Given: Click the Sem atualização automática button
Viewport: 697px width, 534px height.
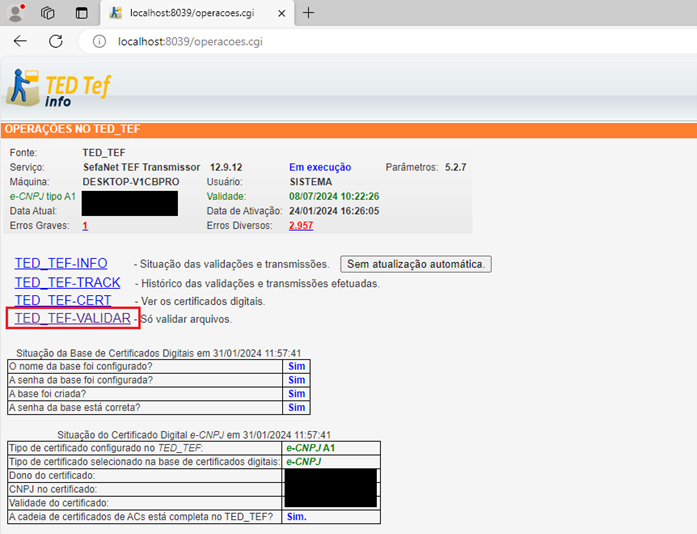Looking at the screenshot, I should pos(416,264).
